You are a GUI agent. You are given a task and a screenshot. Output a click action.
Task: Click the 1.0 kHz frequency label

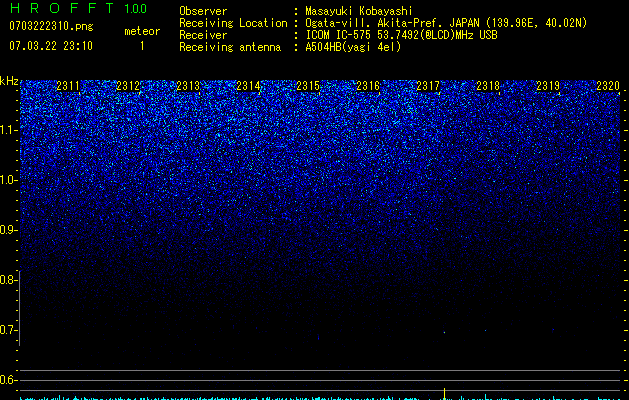pyautogui.click(x=8, y=180)
